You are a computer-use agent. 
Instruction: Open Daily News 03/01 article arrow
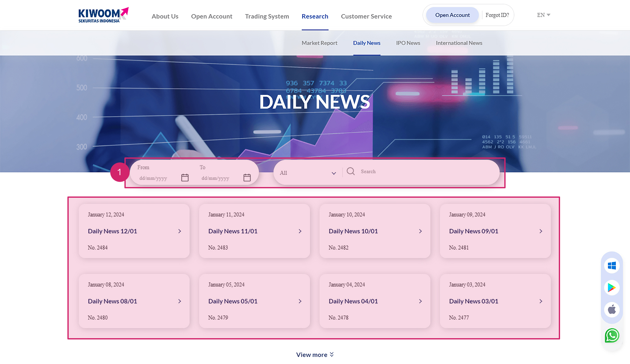[x=541, y=301]
